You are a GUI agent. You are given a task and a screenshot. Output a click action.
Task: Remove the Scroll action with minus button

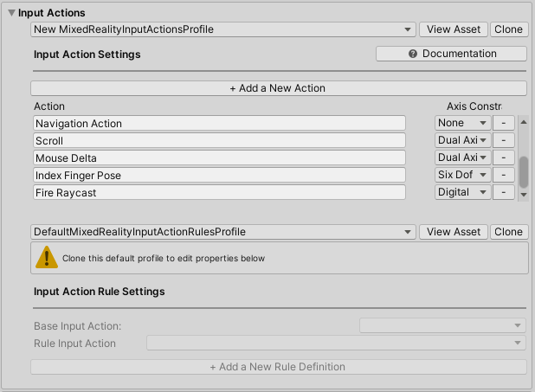tap(504, 140)
